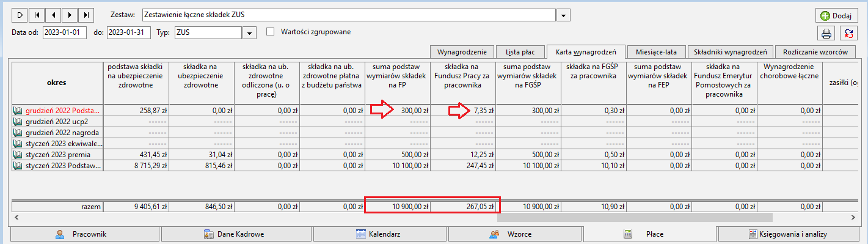Click the refresh icon next to the printer
The width and height of the screenshot is (868, 244).
point(848,34)
